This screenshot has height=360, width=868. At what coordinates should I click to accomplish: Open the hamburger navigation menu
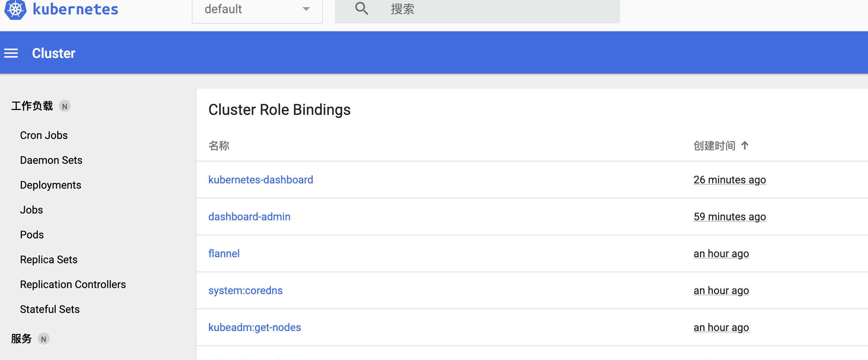[11, 53]
